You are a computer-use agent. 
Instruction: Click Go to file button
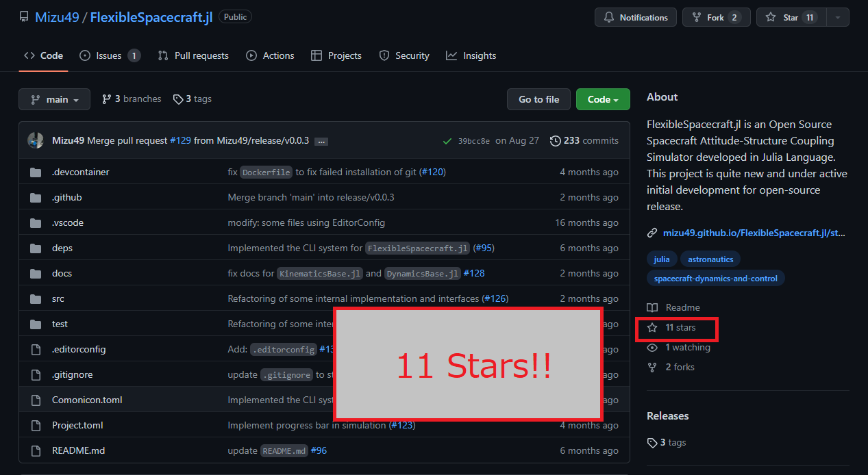tap(538, 99)
